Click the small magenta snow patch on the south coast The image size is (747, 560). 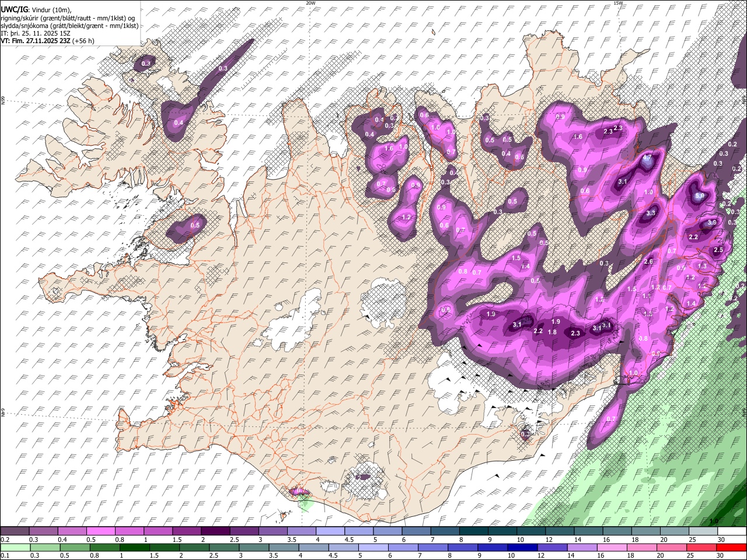pyautogui.click(x=300, y=492)
